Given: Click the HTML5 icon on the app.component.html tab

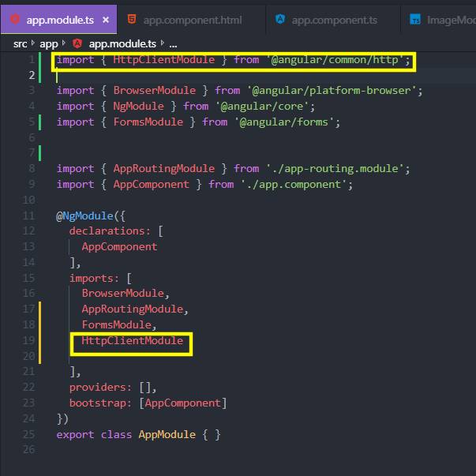Looking at the screenshot, I should pos(132,19).
